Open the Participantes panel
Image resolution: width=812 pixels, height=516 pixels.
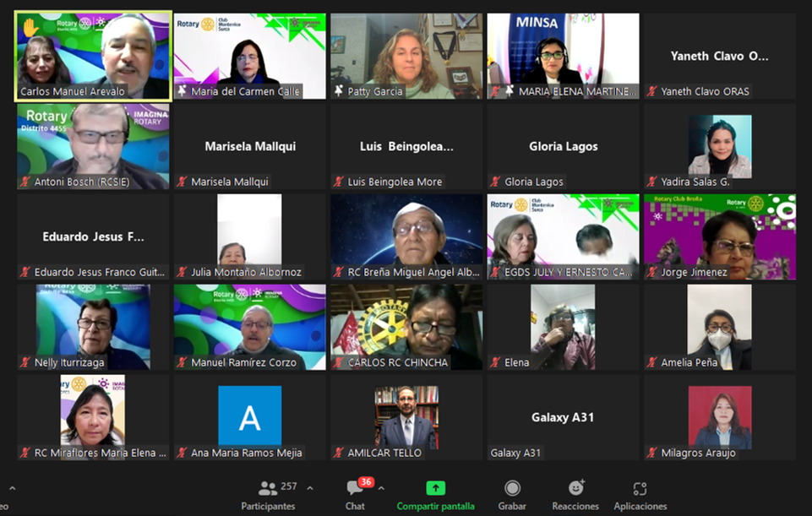[x=268, y=490]
